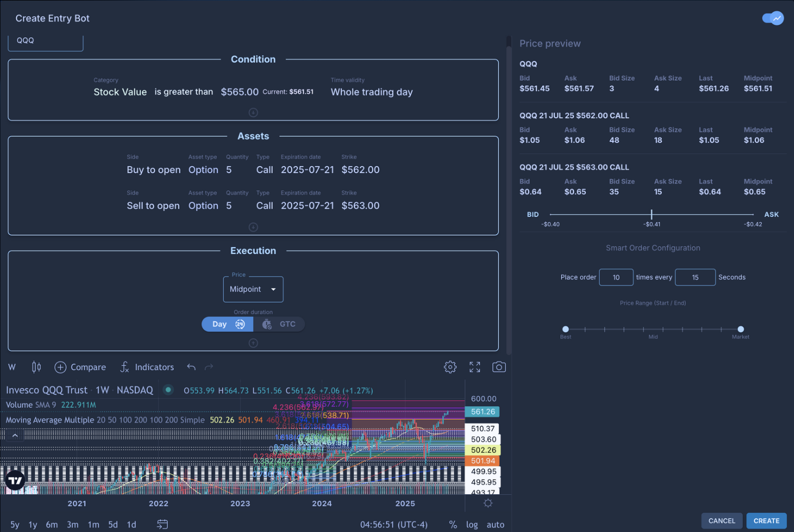Toggle logarithmic scale on the chart

coord(472,524)
